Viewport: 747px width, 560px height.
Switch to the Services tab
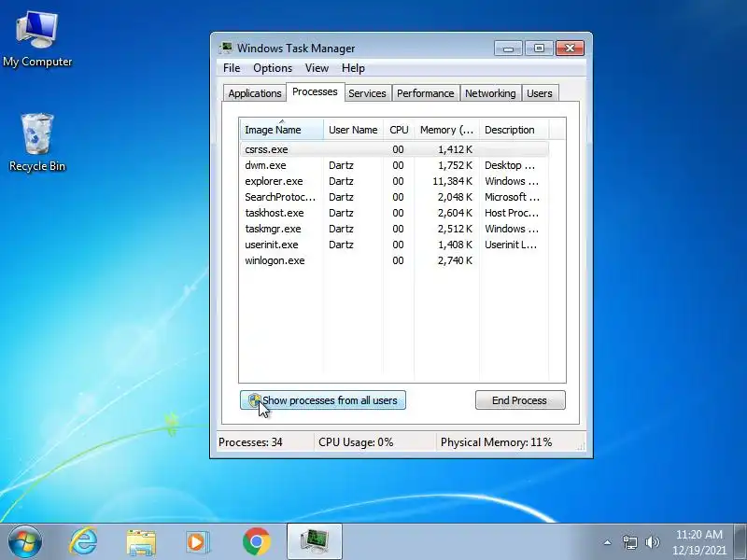pyautogui.click(x=367, y=93)
